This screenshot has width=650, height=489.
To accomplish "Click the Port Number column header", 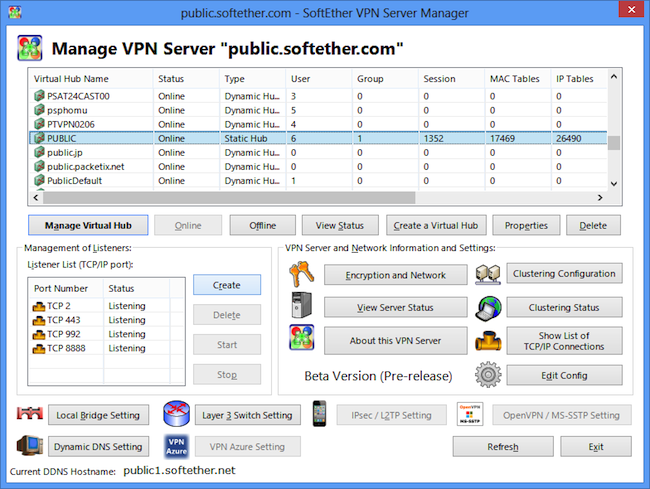I will coord(66,288).
